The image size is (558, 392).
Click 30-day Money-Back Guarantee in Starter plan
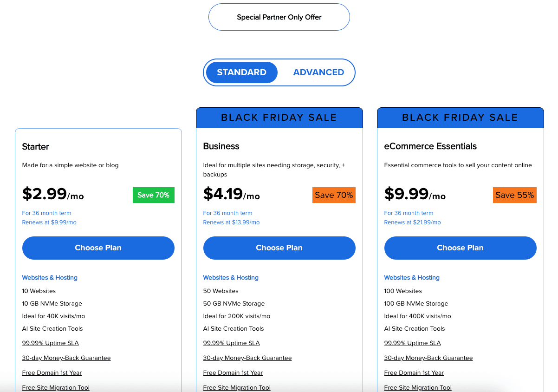pos(66,358)
